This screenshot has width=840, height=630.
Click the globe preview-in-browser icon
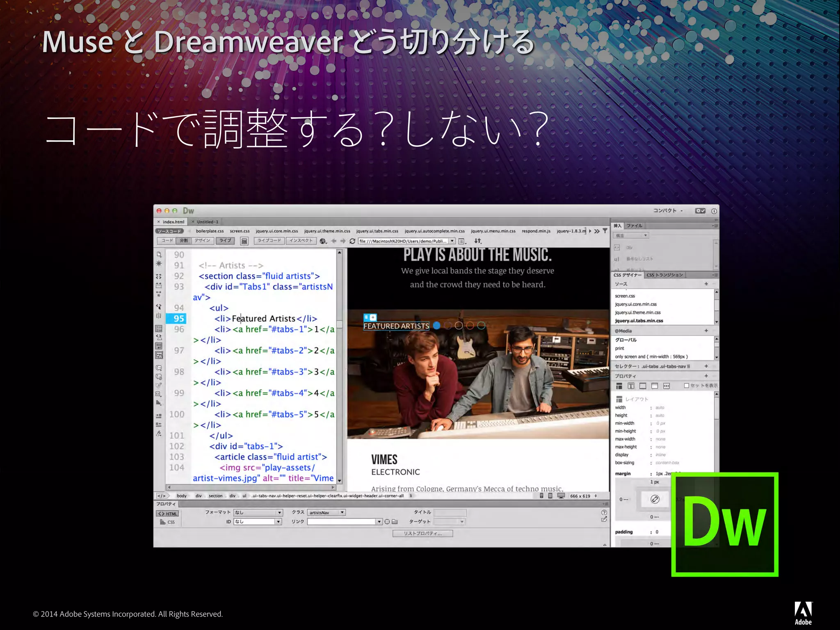tap(323, 241)
